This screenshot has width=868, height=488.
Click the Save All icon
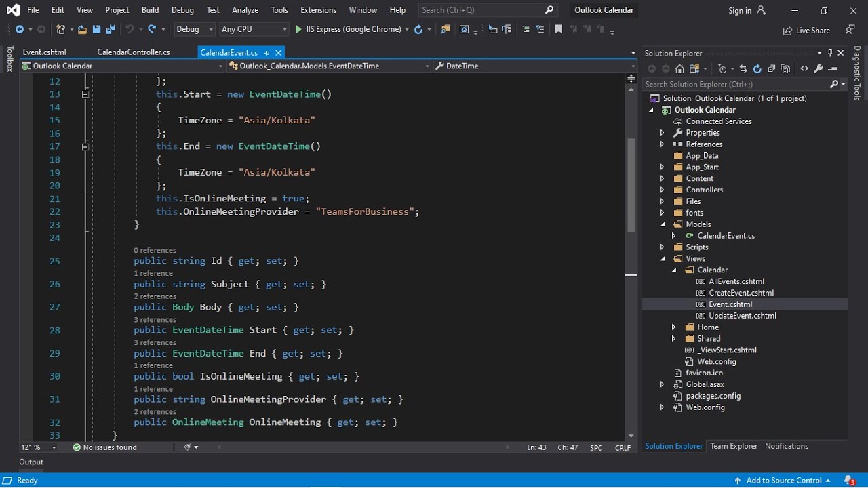pos(110,29)
